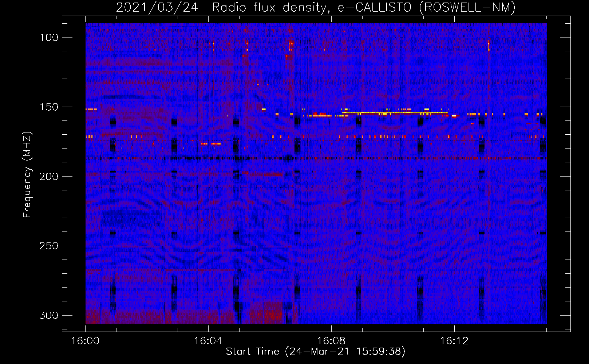Click the 16:08 time tick label
The height and width of the screenshot is (364, 589).
click(331, 341)
